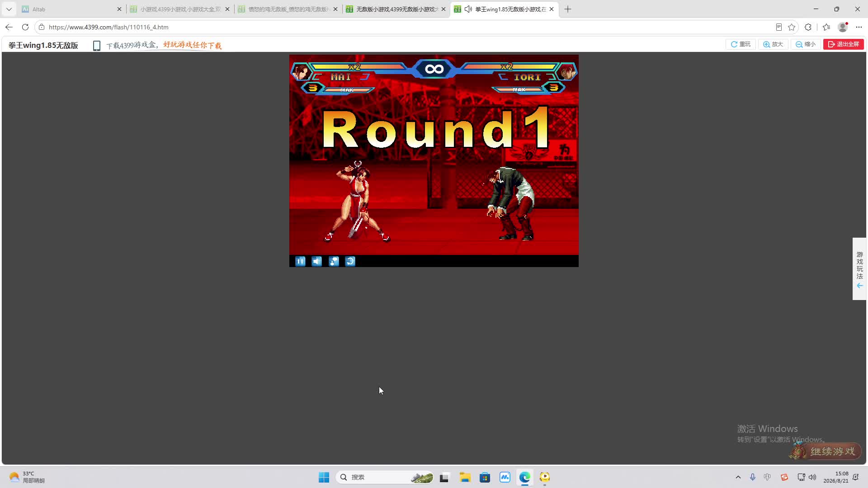Click the 继续游戏 continue button
Viewport: 868px width, 488px height.
click(826, 451)
